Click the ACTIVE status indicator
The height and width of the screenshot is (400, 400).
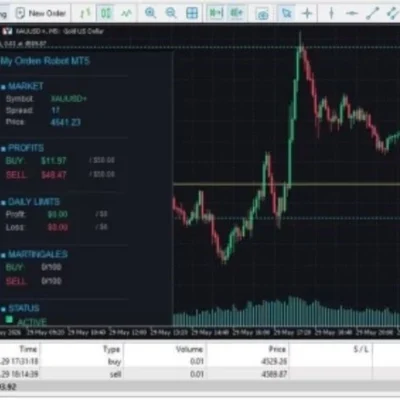tap(27, 321)
